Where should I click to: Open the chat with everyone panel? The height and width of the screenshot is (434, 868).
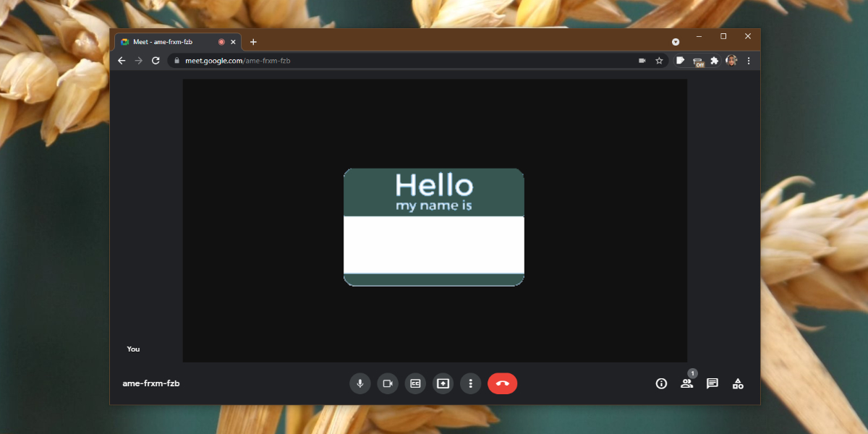click(712, 383)
